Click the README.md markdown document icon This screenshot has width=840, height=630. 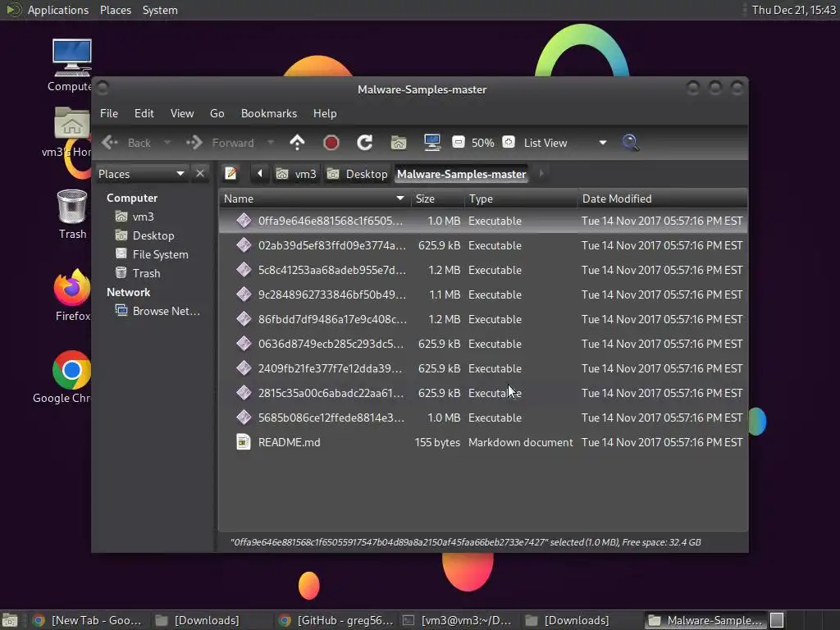[x=244, y=442]
